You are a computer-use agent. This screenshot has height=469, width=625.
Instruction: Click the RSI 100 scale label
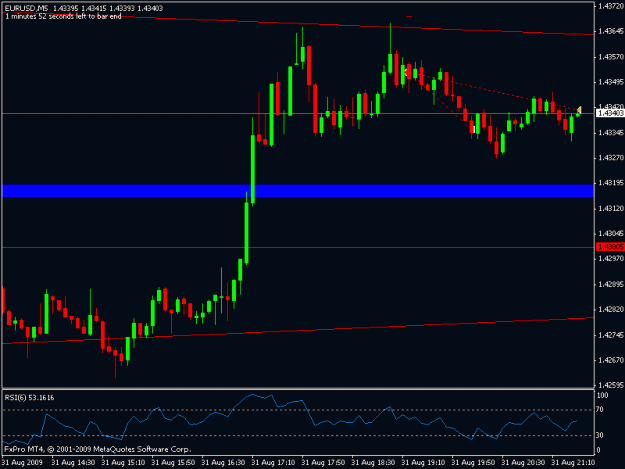tap(602, 396)
